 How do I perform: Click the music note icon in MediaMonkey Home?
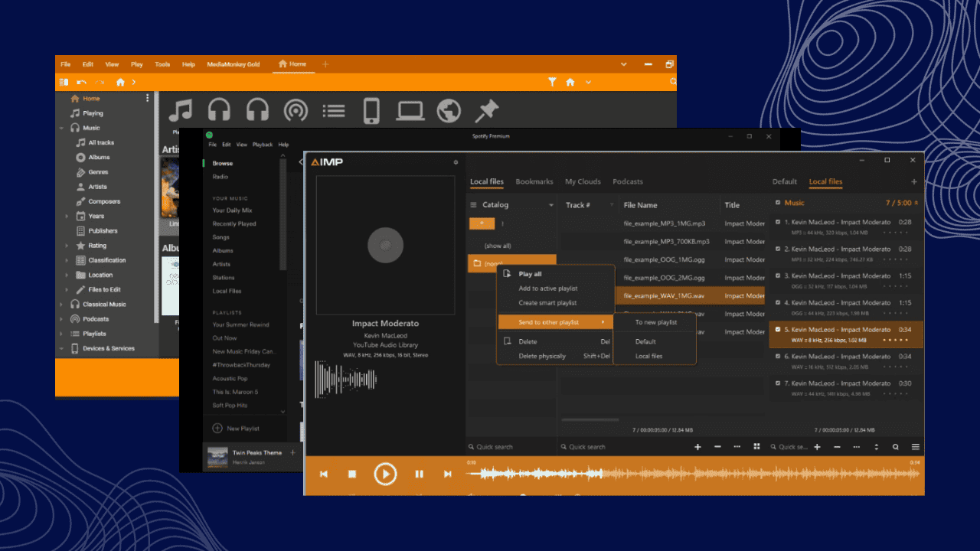[x=181, y=110]
